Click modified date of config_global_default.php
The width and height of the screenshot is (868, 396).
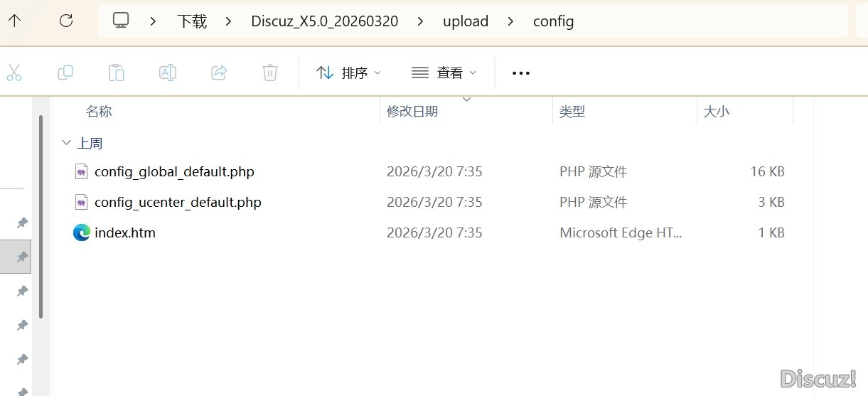tap(434, 171)
